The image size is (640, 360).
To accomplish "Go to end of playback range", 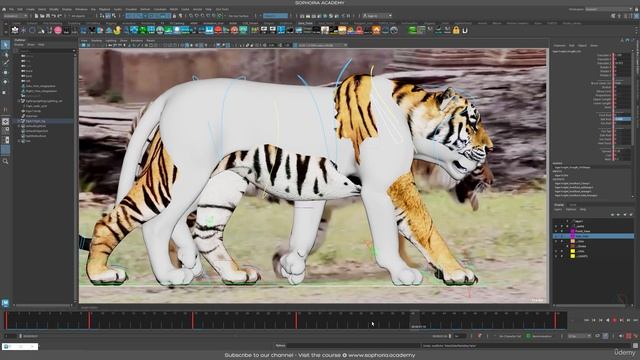I will (x=635, y=320).
